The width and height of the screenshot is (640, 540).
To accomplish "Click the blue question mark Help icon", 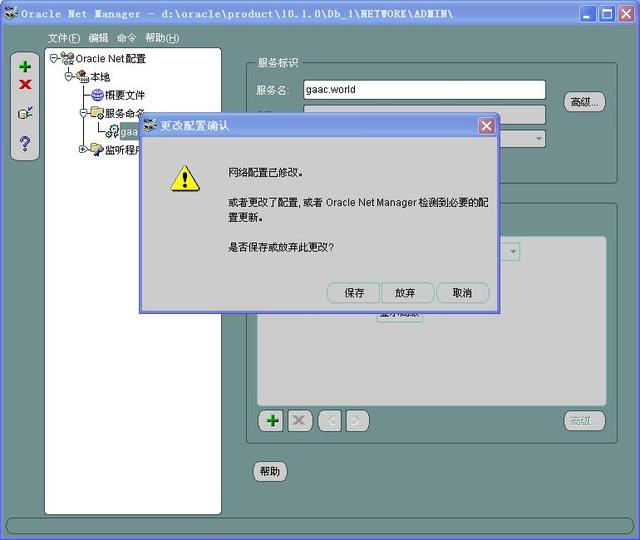I will coord(25,143).
